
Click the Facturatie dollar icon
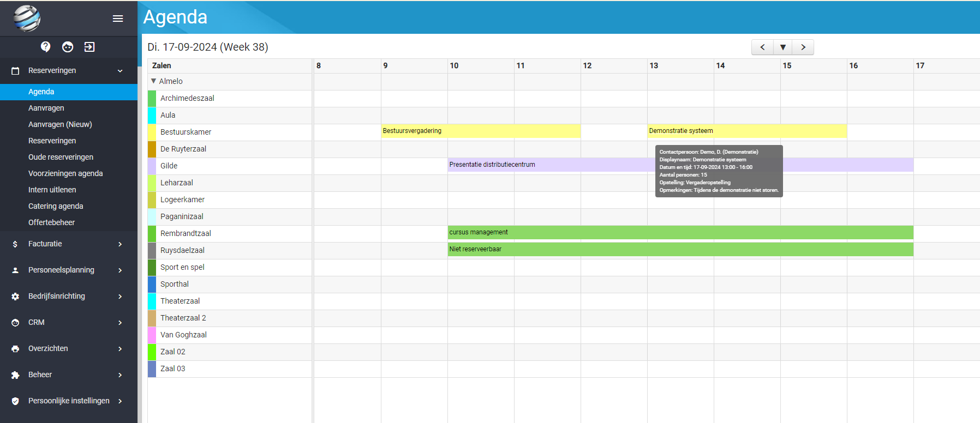(15, 244)
